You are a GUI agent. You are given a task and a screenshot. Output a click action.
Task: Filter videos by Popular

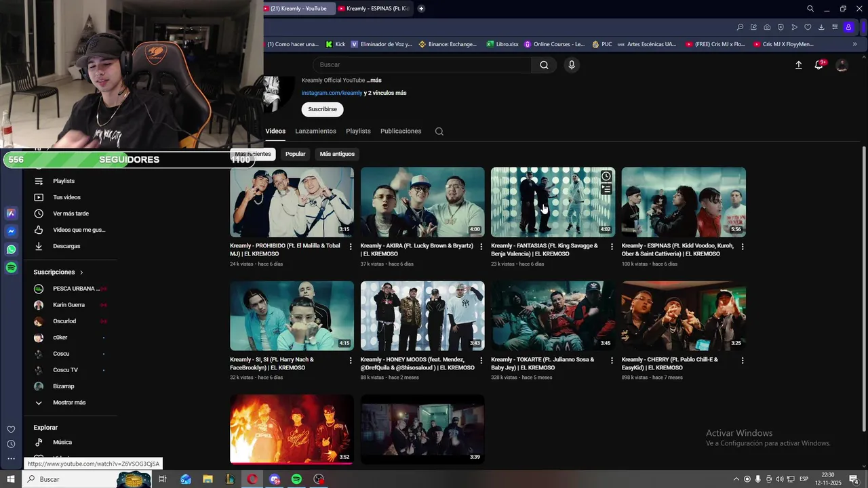[295, 154]
